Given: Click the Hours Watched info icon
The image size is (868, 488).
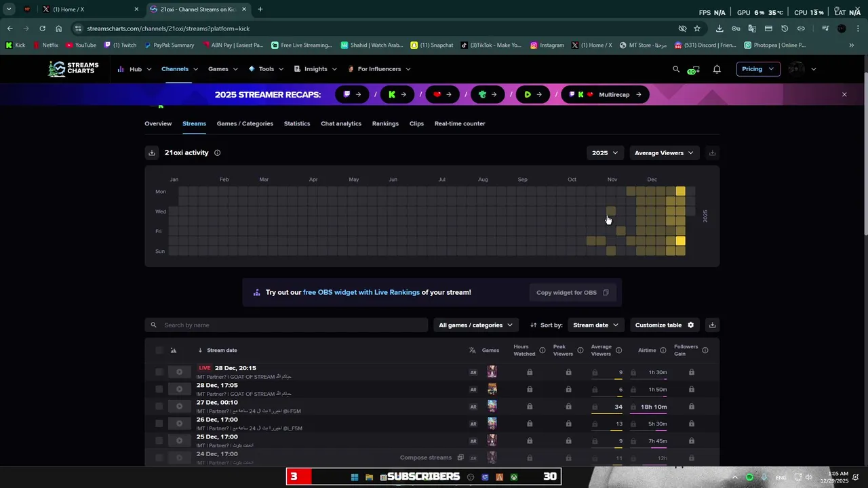Looking at the screenshot, I should pos(542,350).
